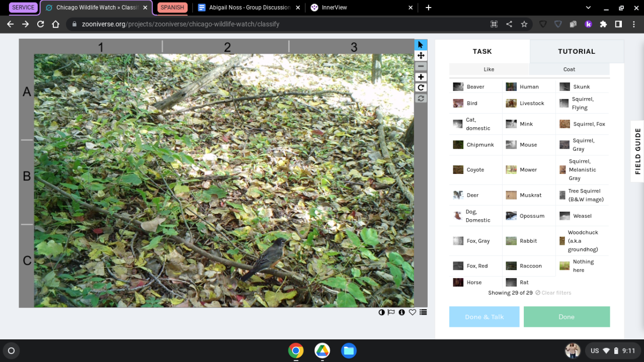Select Mouse option
This screenshot has height=362, width=644.
point(529,145)
